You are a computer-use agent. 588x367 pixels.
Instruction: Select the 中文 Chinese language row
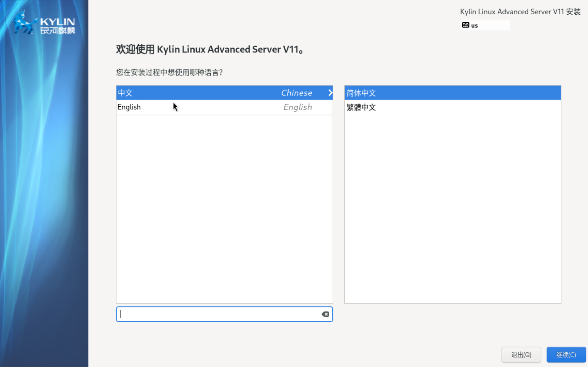pyautogui.click(x=224, y=93)
